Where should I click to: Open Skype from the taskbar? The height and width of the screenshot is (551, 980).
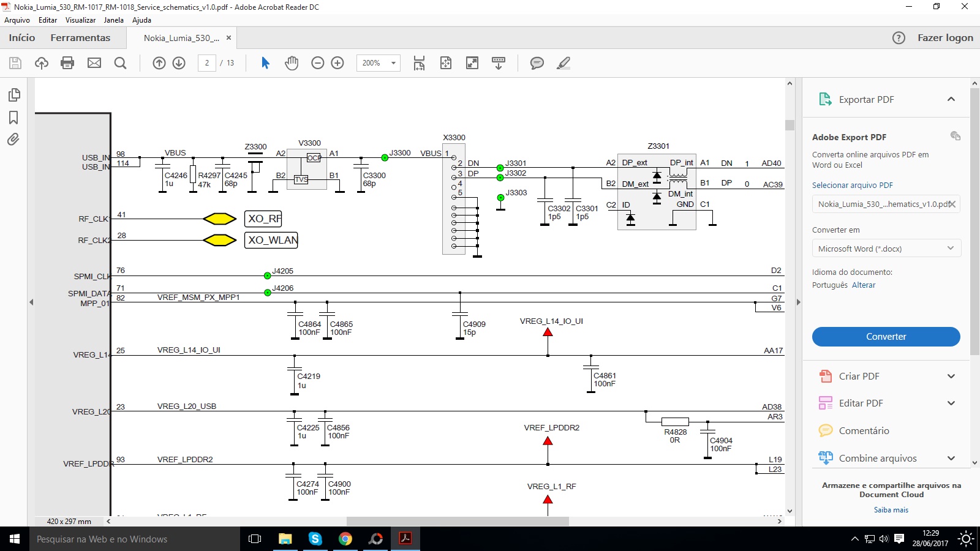[x=315, y=539]
